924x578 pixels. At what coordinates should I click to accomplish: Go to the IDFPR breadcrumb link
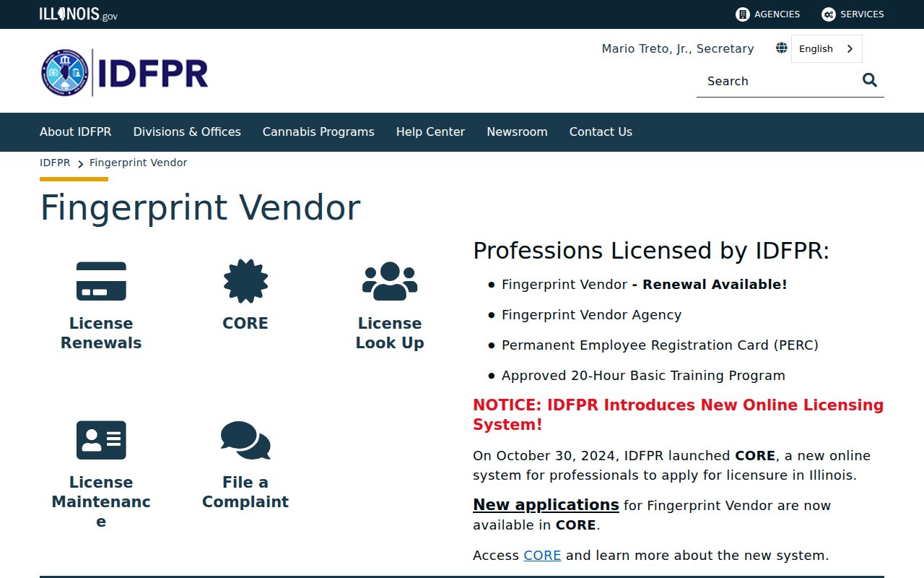point(55,163)
